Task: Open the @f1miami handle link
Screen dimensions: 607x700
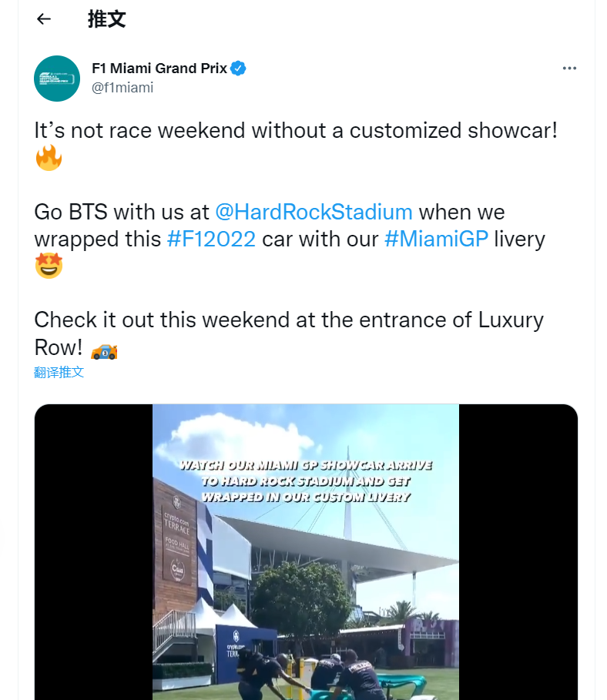Action: point(122,88)
